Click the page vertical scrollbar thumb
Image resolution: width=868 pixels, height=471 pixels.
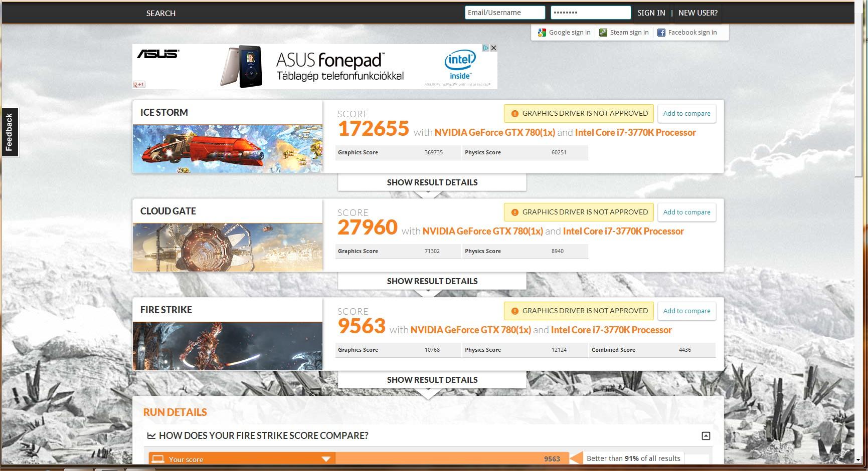click(x=859, y=94)
